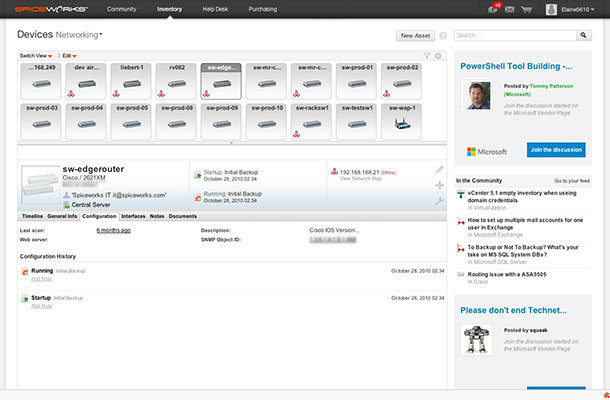Click the filter funnel icon above devices

coord(427,56)
